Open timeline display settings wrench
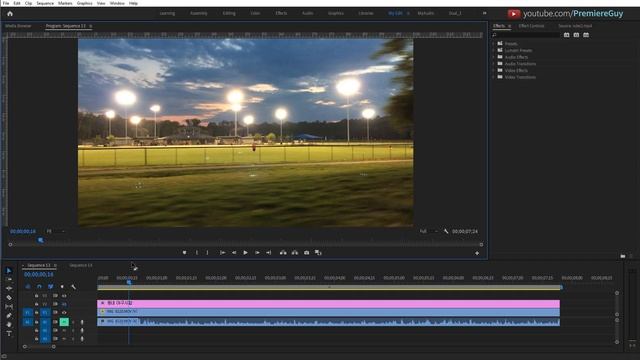This screenshot has height=360, width=640. (x=73, y=287)
